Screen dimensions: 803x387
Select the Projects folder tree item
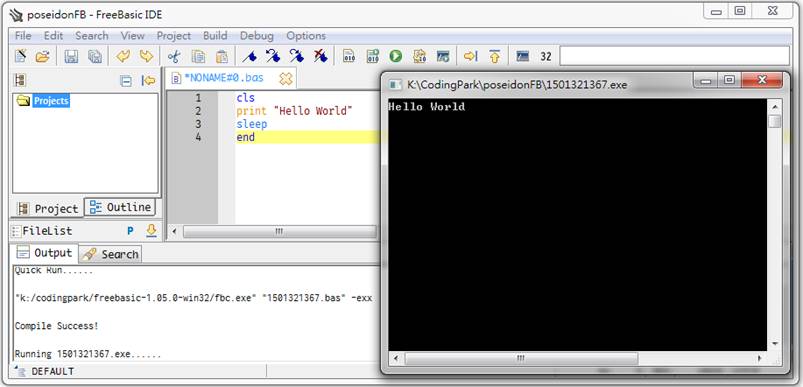coord(51,101)
